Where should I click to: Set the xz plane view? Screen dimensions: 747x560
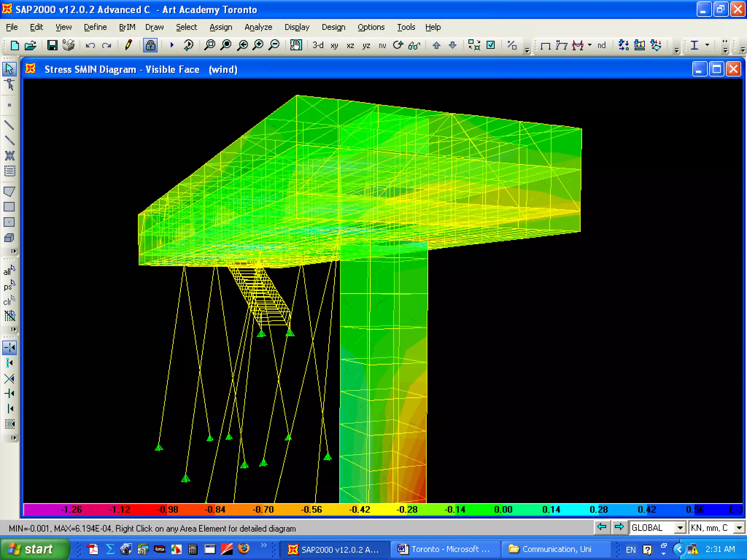pos(350,46)
